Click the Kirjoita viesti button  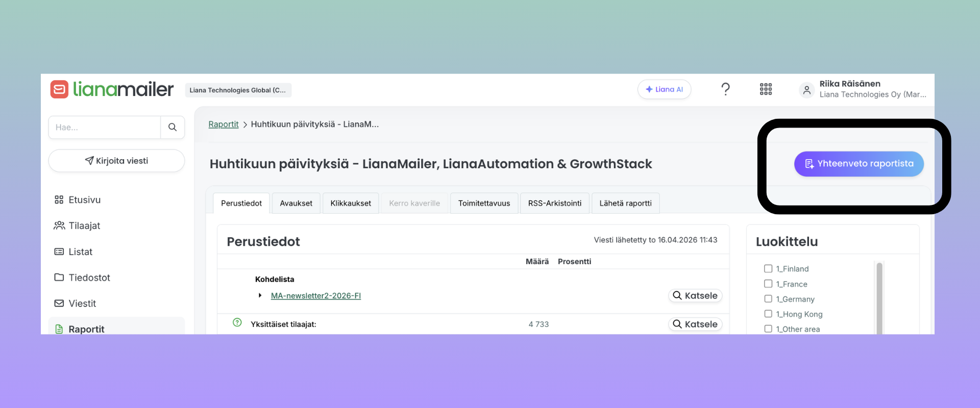(x=116, y=161)
